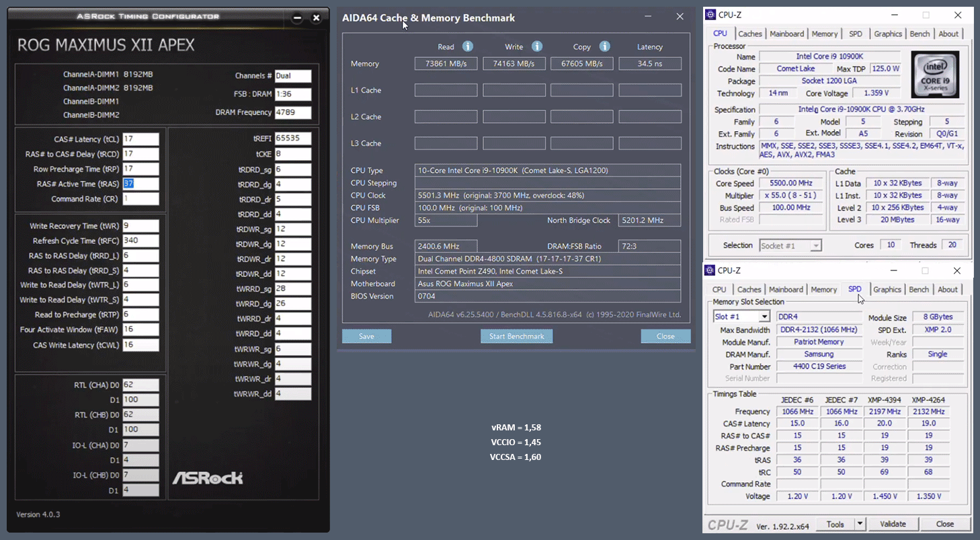Image resolution: width=980 pixels, height=540 pixels.
Task: Click the info icon next to Read
Action: point(468,46)
